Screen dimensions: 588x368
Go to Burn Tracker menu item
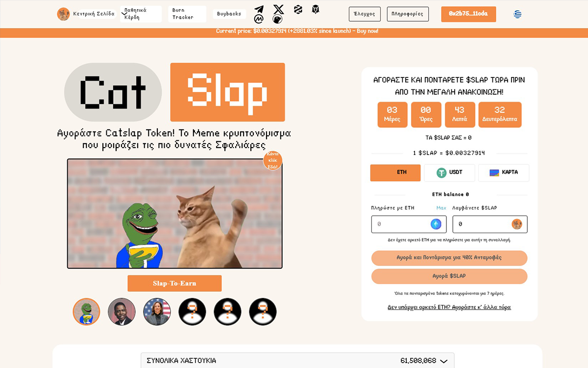pos(187,14)
